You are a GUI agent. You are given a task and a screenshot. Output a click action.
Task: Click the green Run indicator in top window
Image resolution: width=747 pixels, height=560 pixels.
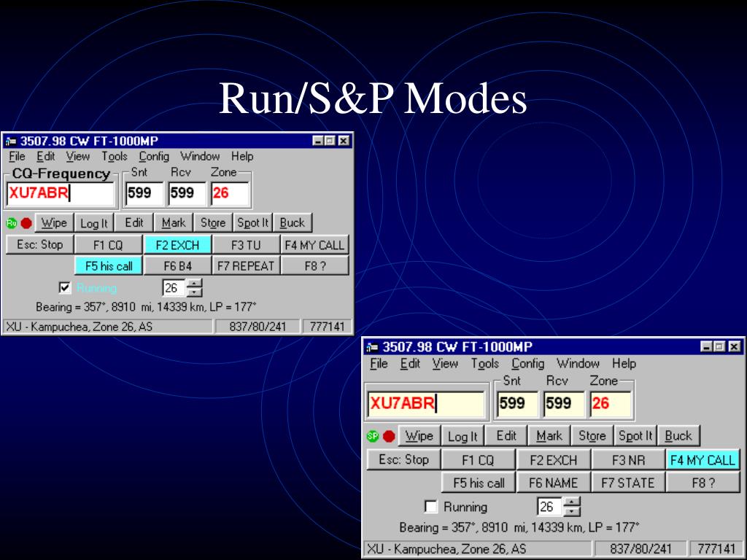click(x=12, y=223)
